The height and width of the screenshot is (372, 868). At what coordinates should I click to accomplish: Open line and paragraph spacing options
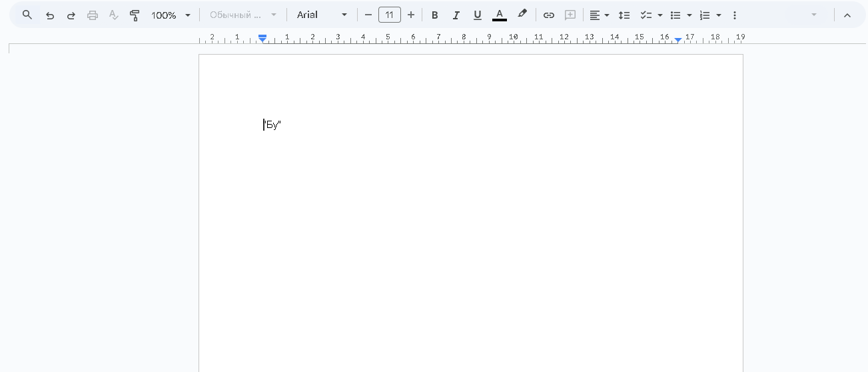click(x=624, y=15)
